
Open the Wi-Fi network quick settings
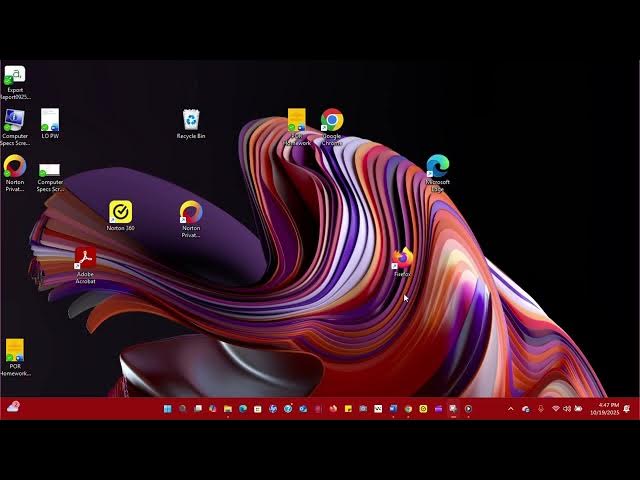coord(556,409)
